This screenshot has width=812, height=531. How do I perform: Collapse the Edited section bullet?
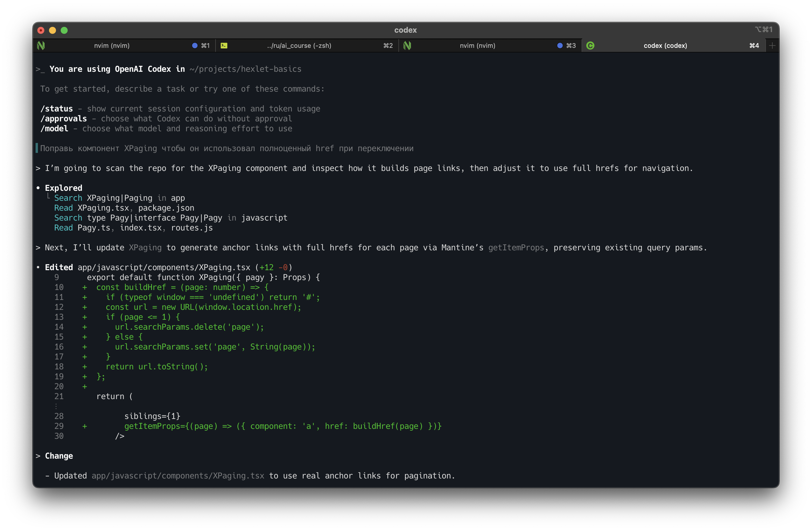point(38,268)
